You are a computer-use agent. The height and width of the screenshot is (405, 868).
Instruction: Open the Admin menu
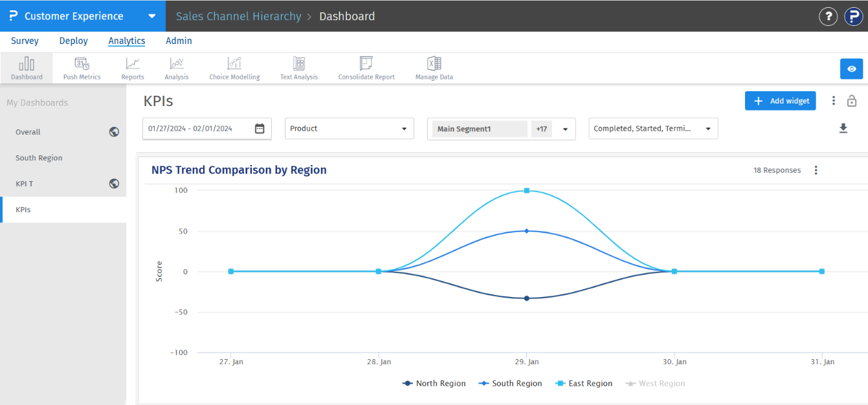(x=179, y=41)
